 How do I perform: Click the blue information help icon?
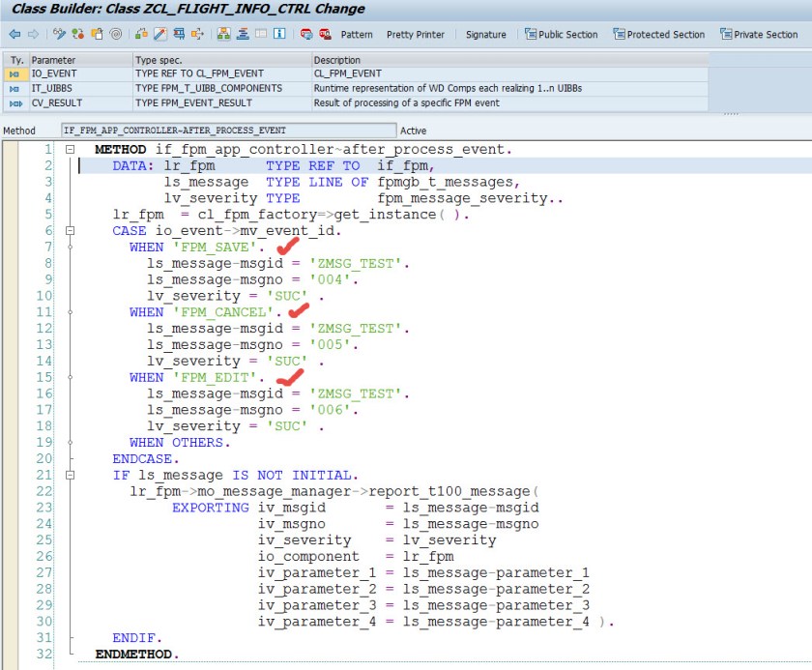(279, 34)
